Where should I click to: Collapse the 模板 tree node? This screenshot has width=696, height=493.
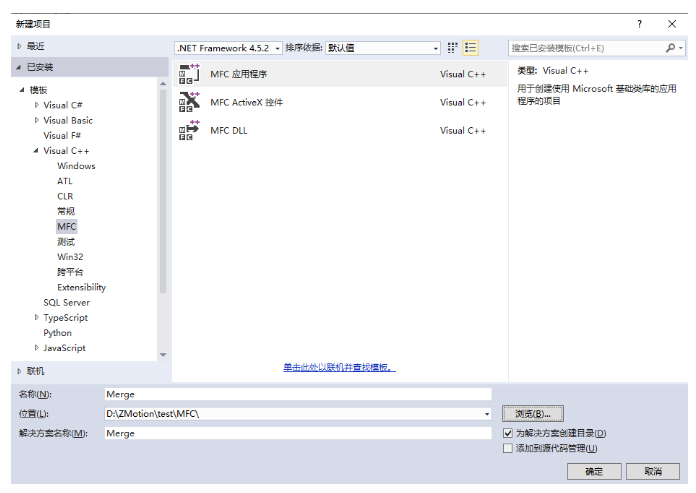(x=22, y=90)
